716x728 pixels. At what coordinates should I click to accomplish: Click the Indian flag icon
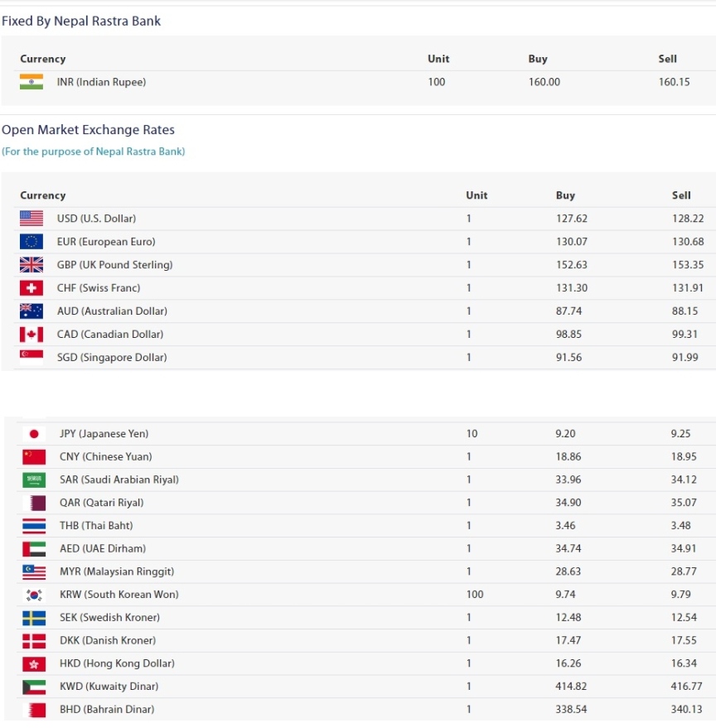[x=31, y=82]
